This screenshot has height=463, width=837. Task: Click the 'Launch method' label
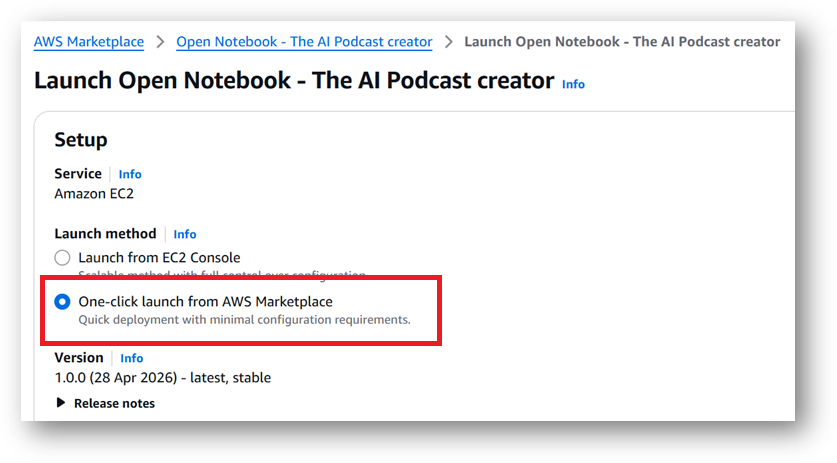105,234
